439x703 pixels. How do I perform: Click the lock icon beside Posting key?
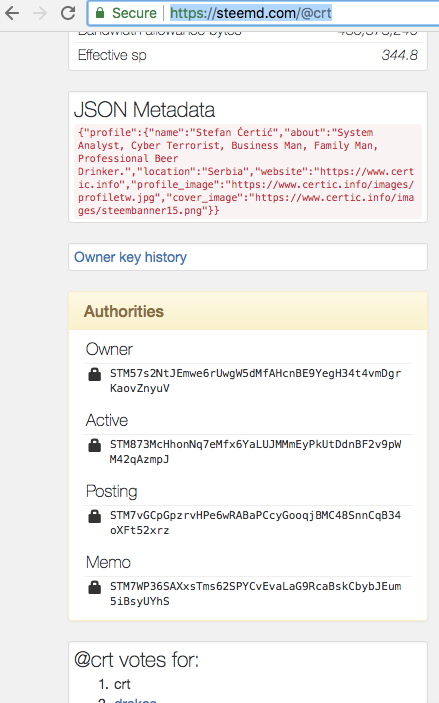pos(95,516)
